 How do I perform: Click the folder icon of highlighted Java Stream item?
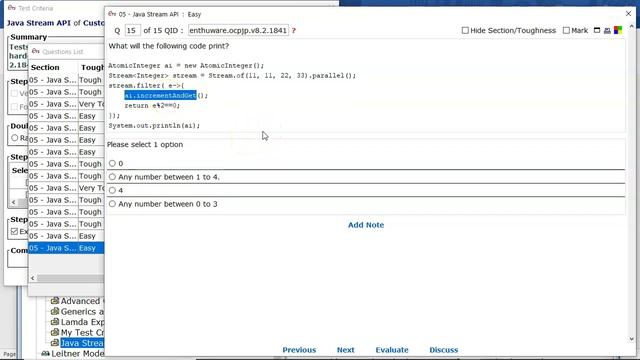click(x=55, y=343)
